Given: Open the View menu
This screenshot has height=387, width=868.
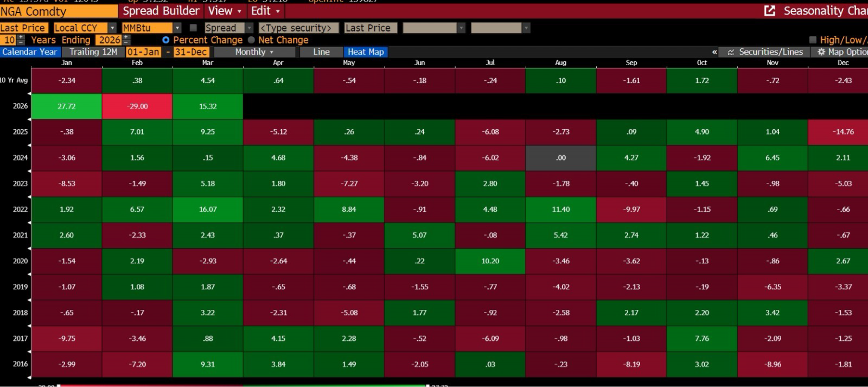Looking at the screenshot, I should click(x=225, y=11).
